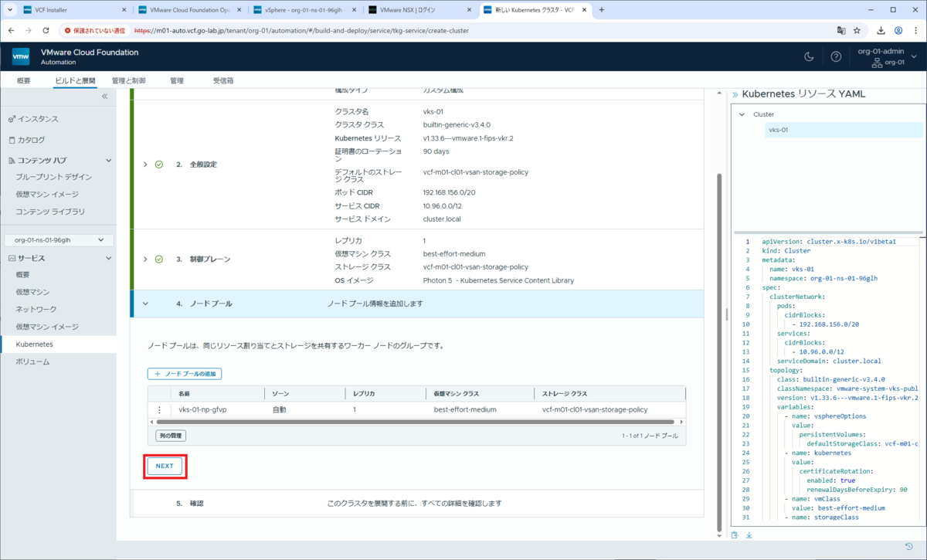Open the org-01-ns-01-96glh namespace dropdown

pyautogui.click(x=59, y=240)
